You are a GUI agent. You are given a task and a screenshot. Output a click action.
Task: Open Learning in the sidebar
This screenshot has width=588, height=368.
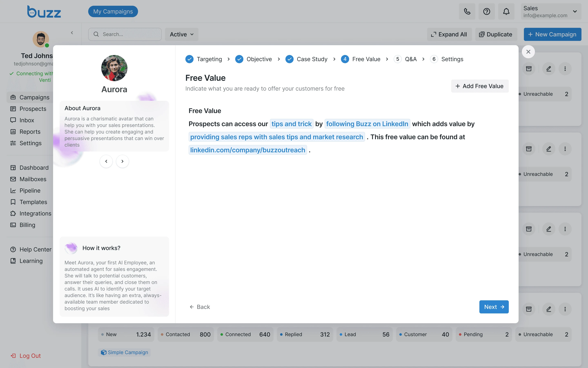27,261
